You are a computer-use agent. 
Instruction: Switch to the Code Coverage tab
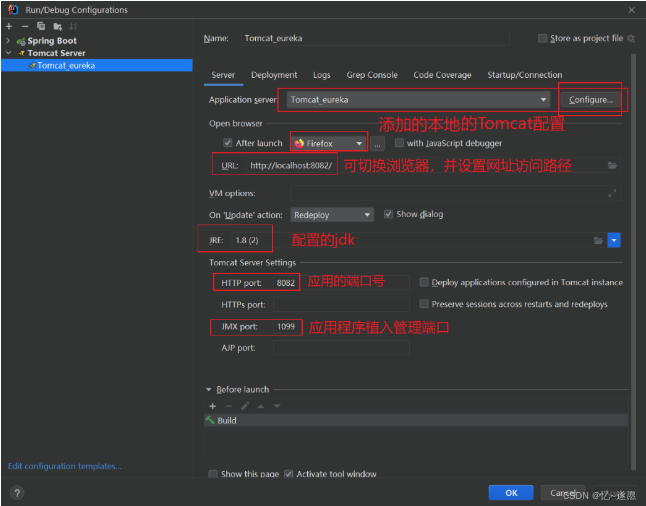point(442,75)
